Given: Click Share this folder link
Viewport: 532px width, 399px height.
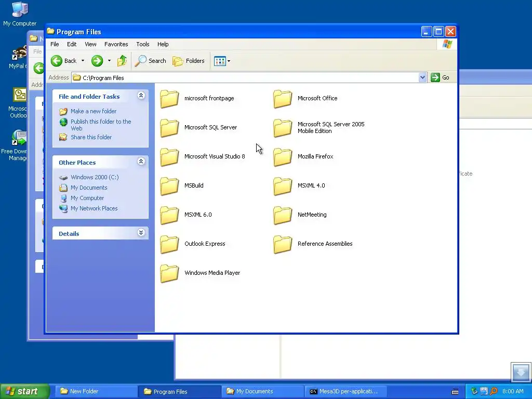Looking at the screenshot, I should [x=91, y=137].
